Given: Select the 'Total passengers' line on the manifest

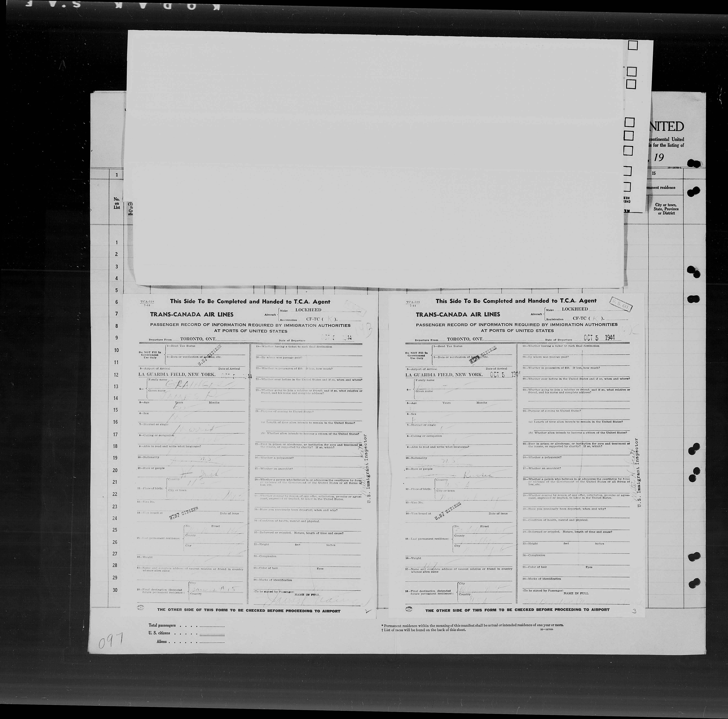Looking at the screenshot, I should [x=186, y=626].
